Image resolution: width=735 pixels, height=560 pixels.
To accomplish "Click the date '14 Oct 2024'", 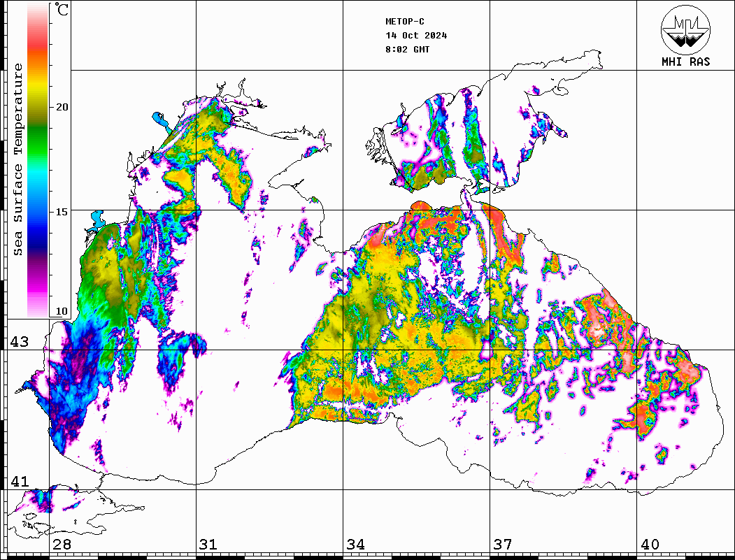I will click(416, 36).
